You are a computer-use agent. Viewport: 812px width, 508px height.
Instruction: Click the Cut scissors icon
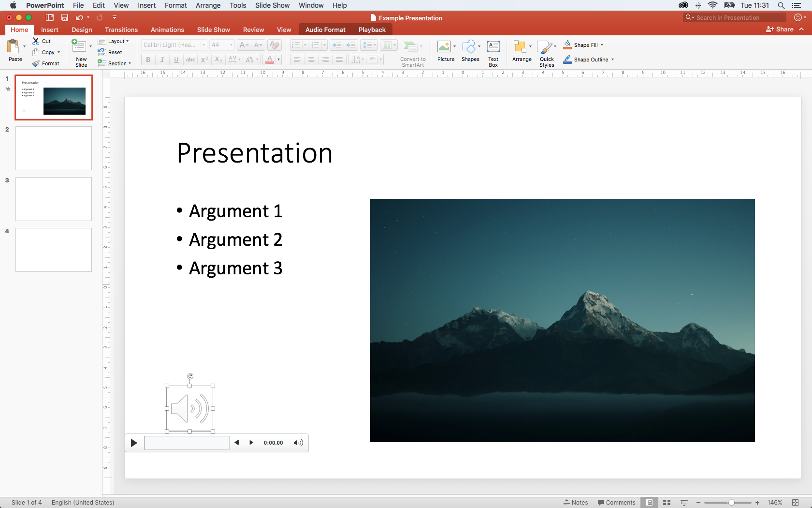tap(36, 41)
